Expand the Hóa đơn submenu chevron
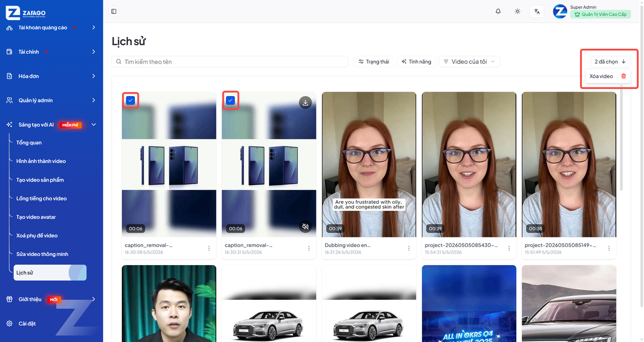 coord(94,76)
